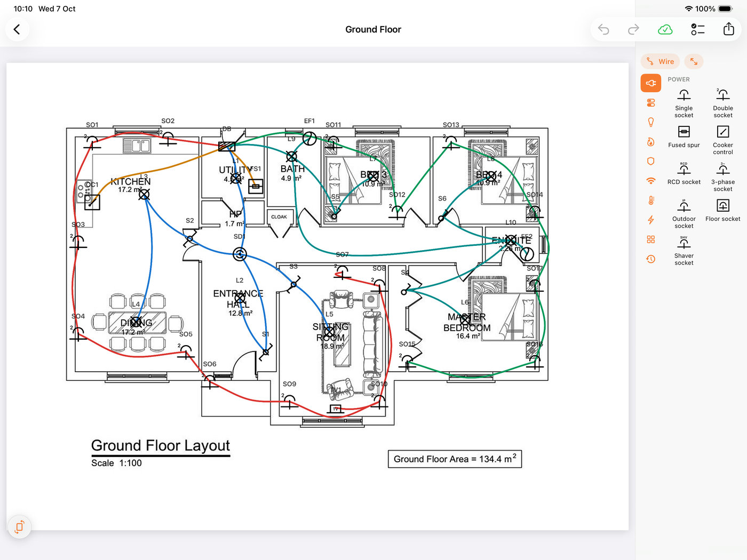Select the 3-phase socket symbol

[x=723, y=177]
